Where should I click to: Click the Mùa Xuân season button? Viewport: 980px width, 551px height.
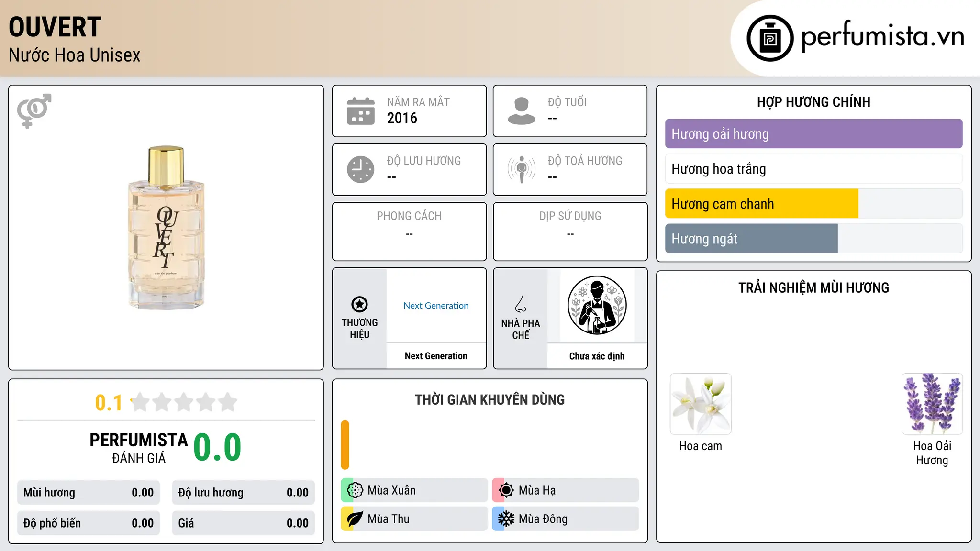coord(414,490)
